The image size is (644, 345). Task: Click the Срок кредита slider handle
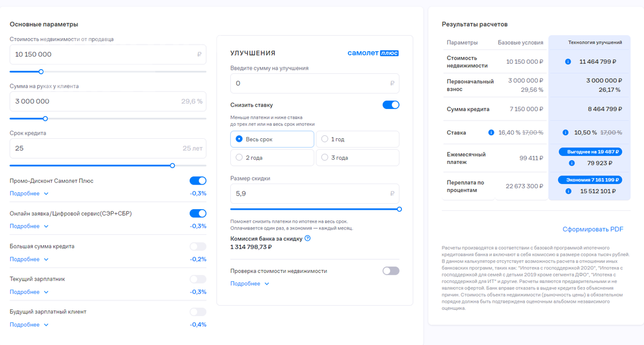point(172,166)
